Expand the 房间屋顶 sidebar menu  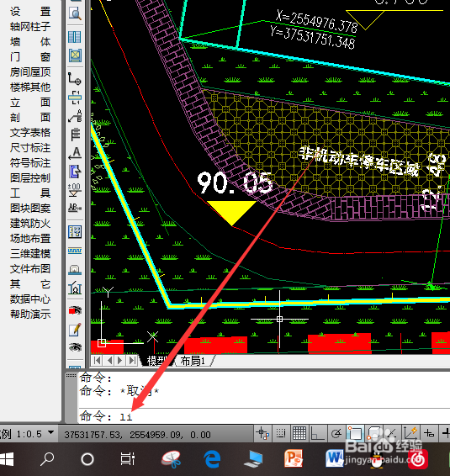[x=30, y=72]
